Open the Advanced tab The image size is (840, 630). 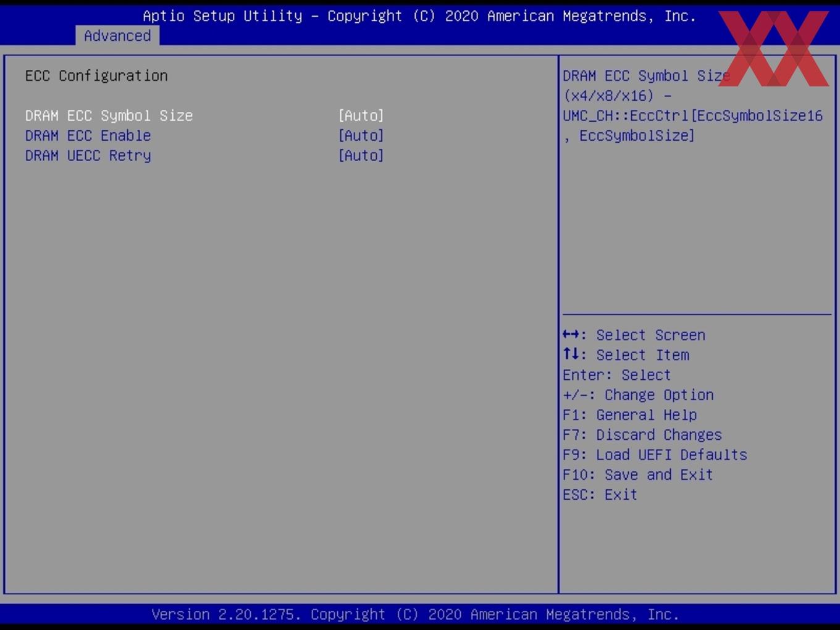[117, 36]
